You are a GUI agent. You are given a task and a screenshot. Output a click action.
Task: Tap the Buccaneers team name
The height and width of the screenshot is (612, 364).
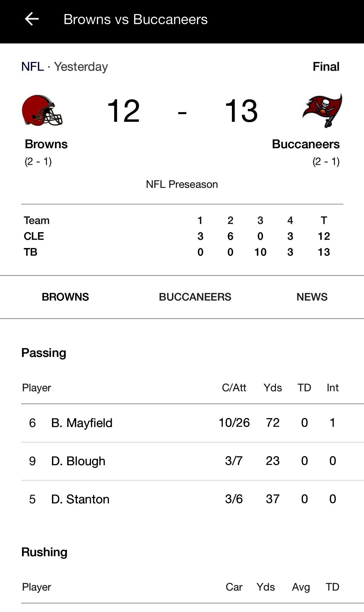coord(306,144)
